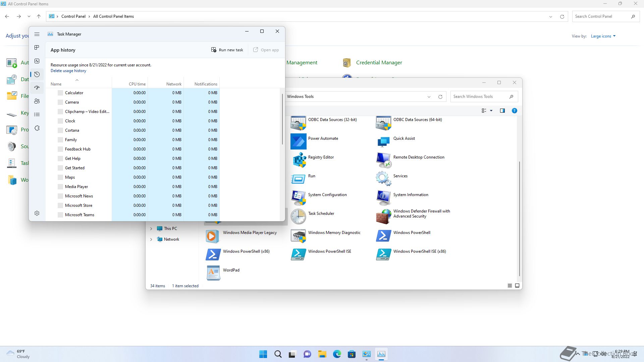Select Quick Assist in Windows Tools
This screenshot has width=644, height=362.
395,141
